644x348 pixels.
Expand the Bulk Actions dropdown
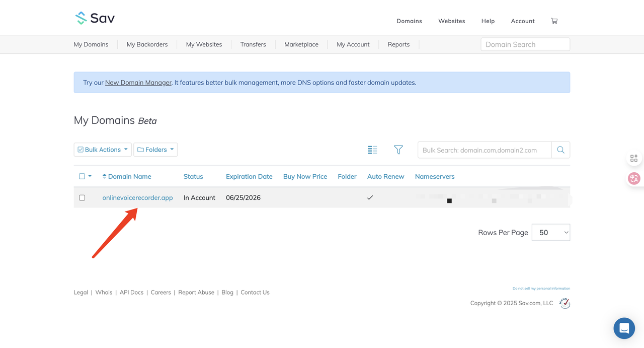point(103,150)
